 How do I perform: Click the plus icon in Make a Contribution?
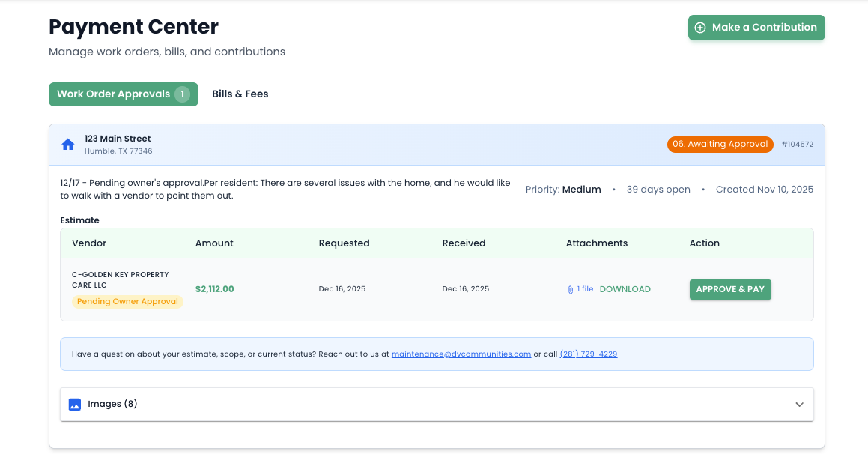[x=700, y=28]
